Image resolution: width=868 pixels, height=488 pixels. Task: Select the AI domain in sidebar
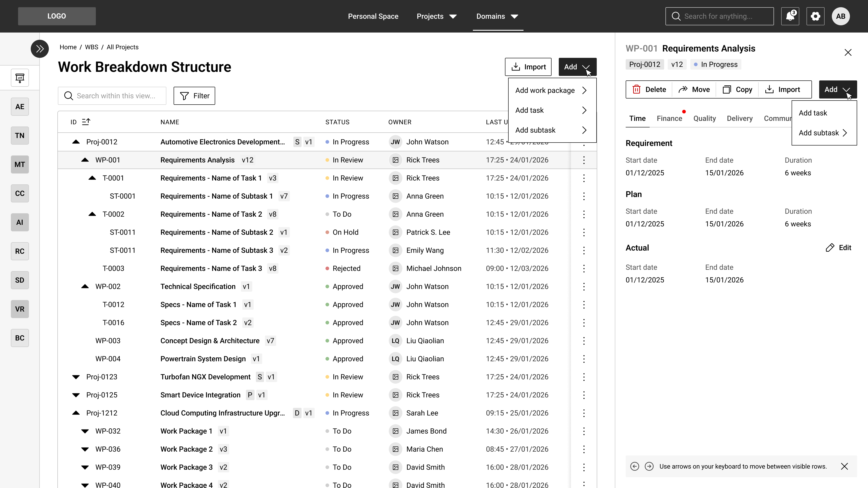pyautogui.click(x=20, y=222)
